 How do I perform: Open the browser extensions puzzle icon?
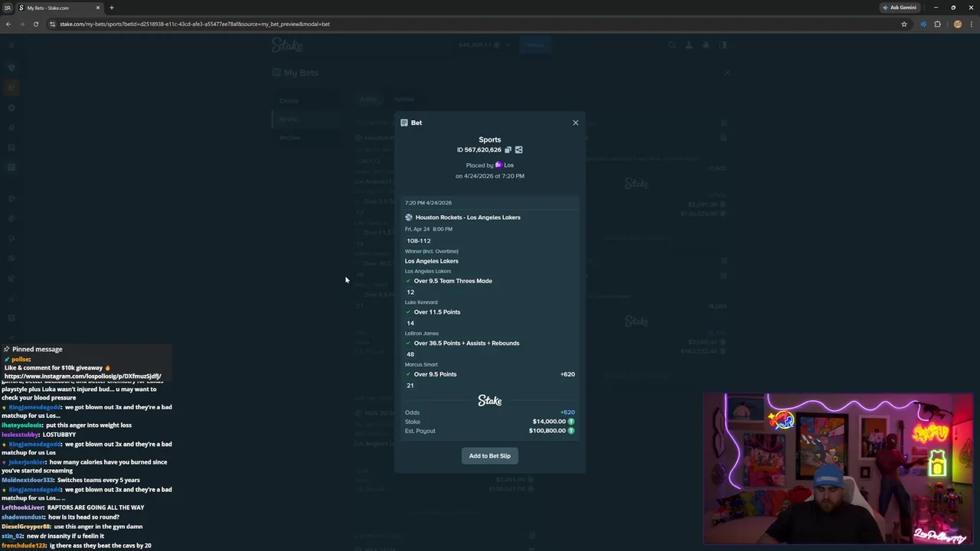(x=937, y=24)
